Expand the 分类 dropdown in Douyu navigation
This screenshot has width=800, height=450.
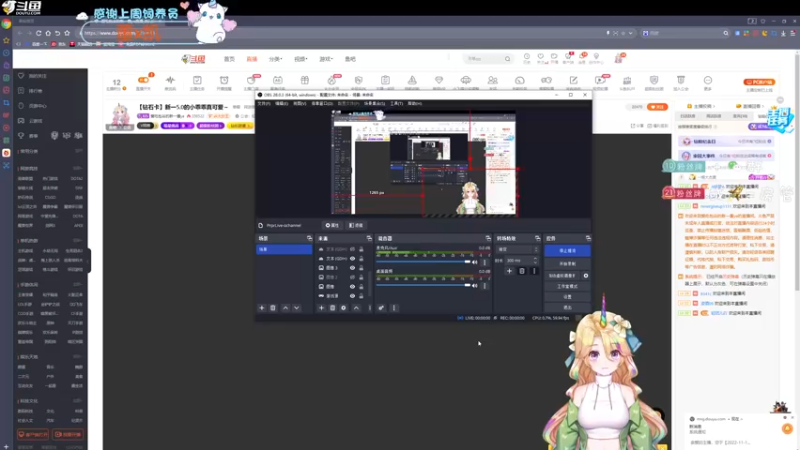[276, 59]
